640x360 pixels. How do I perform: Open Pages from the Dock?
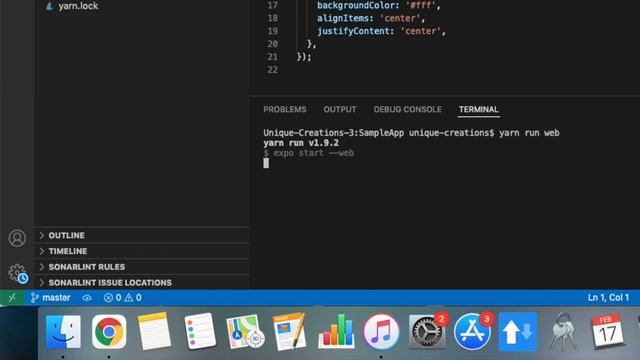tap(290, 331)
